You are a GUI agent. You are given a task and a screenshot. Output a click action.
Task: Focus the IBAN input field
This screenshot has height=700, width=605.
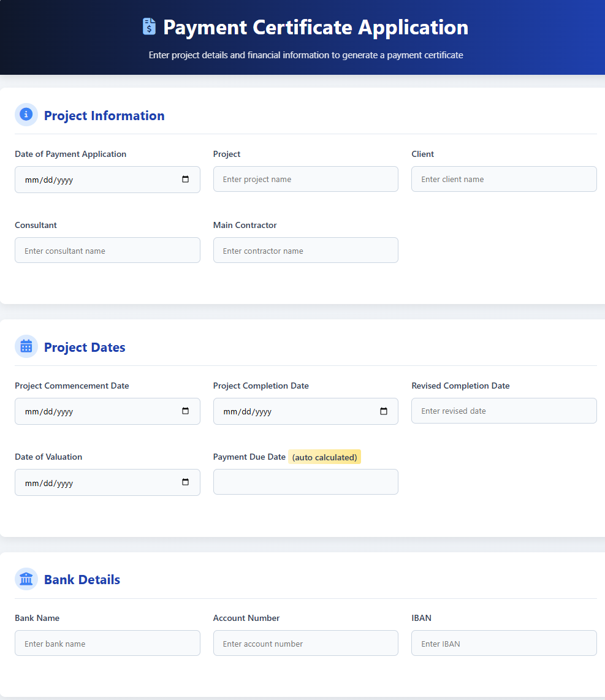pyautogui.click(x=503, y=643)
